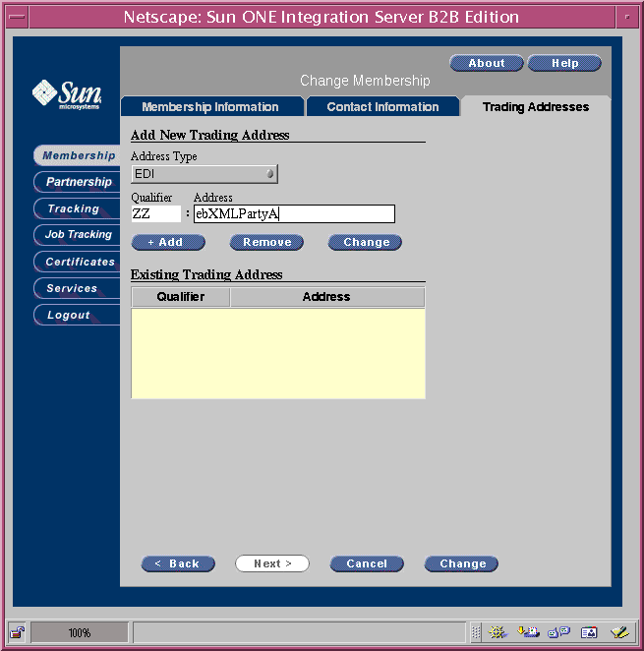Screen dimensions: 644x651
Task: Open the Address Type EDI dropdown
Action: [x=205, y=173]
